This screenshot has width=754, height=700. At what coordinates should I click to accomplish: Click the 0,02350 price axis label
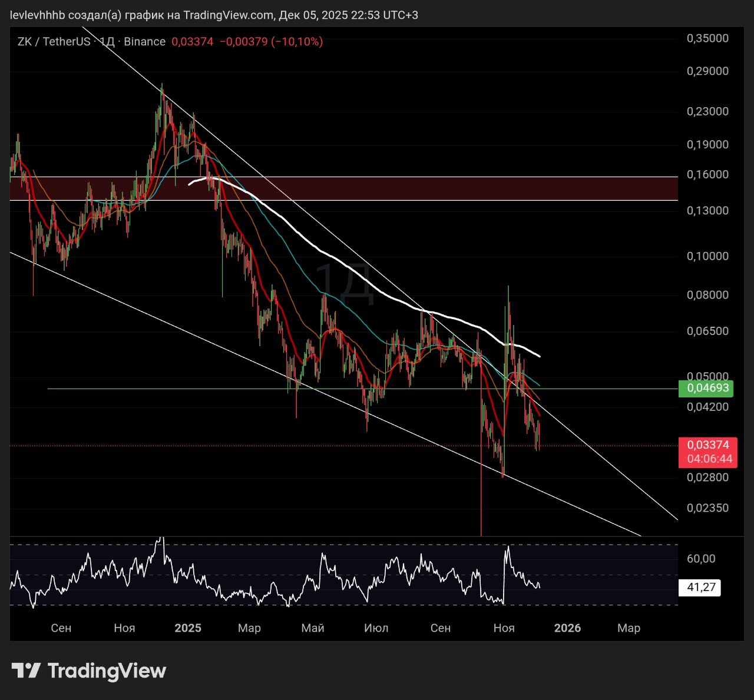coord(707,507)
